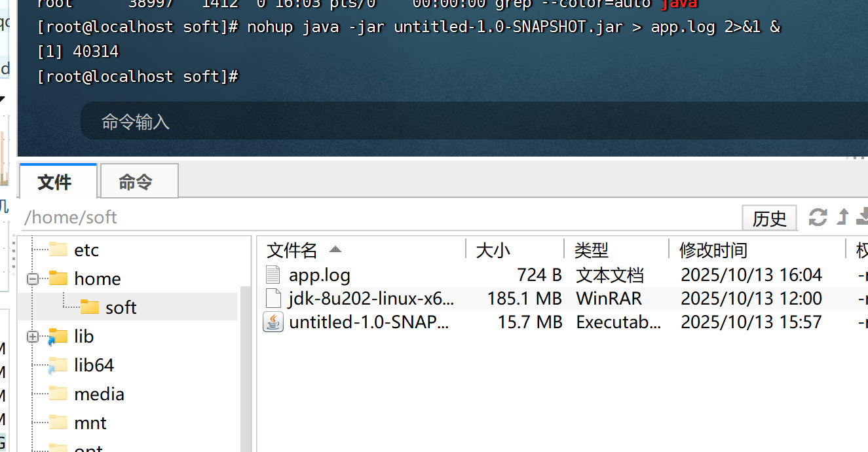The image size is (868, 452).
Task: Expand the lib folder tree node
Action: 33,337
